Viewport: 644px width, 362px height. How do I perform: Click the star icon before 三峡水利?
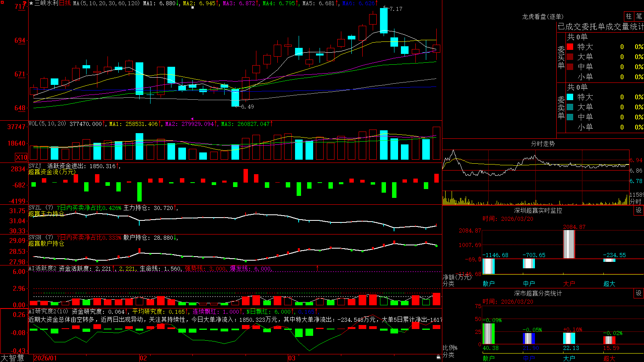(31, 3)
